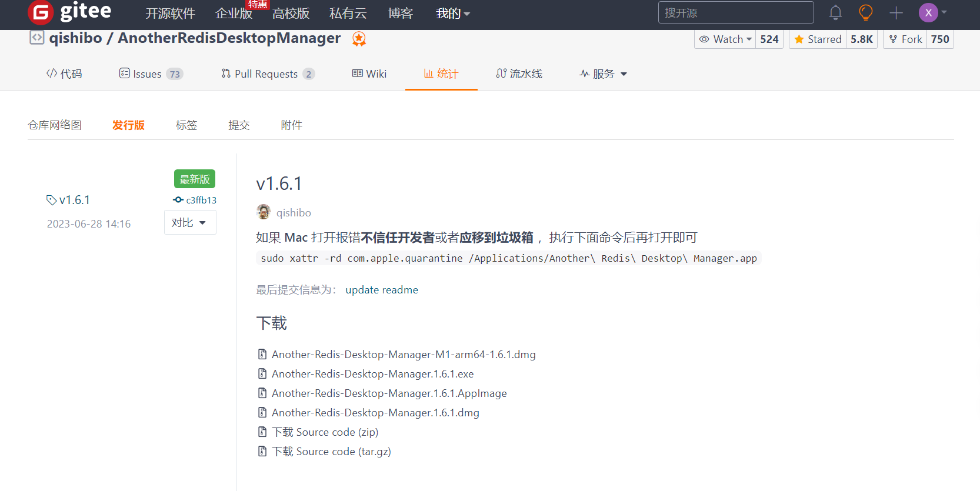The image size is (980, 491).
Task: Click the Gitee logo icon
Action: point(41,11)
